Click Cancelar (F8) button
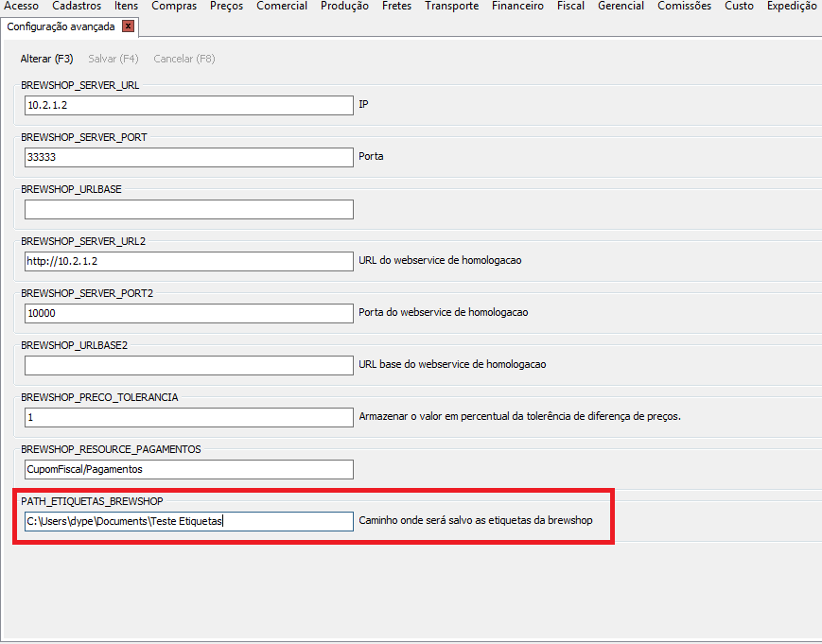This screenshot has width=822, height=644. click(x=184, y=59)
